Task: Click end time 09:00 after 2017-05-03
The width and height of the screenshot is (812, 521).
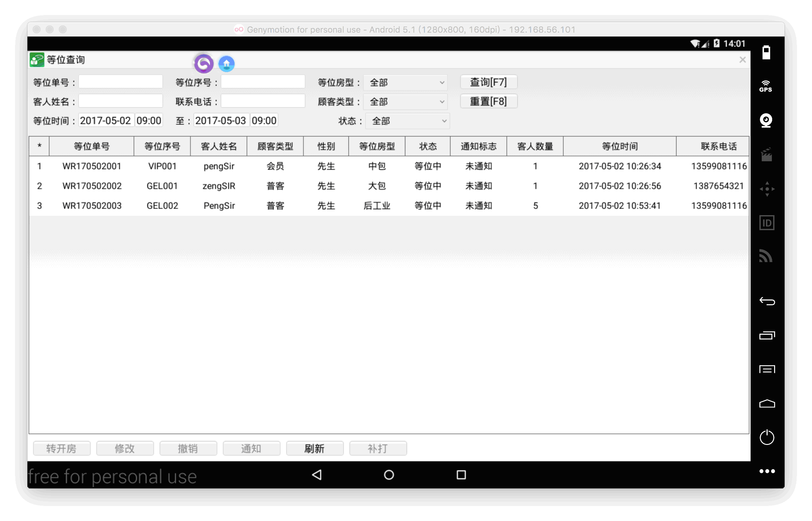Action: point(264,120)
